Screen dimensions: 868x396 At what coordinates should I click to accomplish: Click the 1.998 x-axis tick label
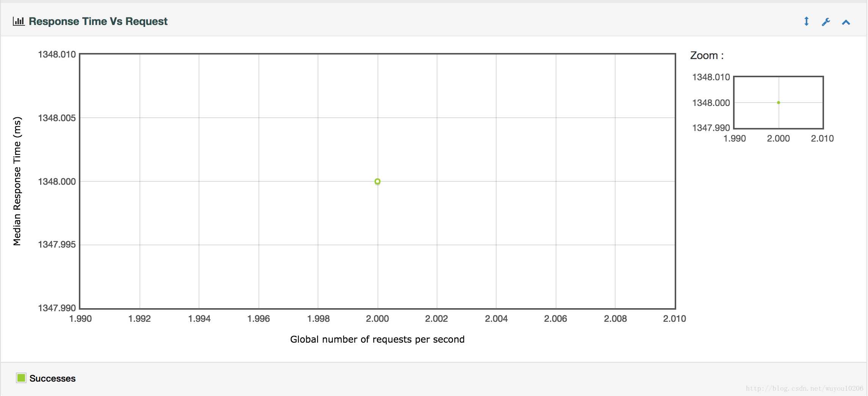pos(318,319)
